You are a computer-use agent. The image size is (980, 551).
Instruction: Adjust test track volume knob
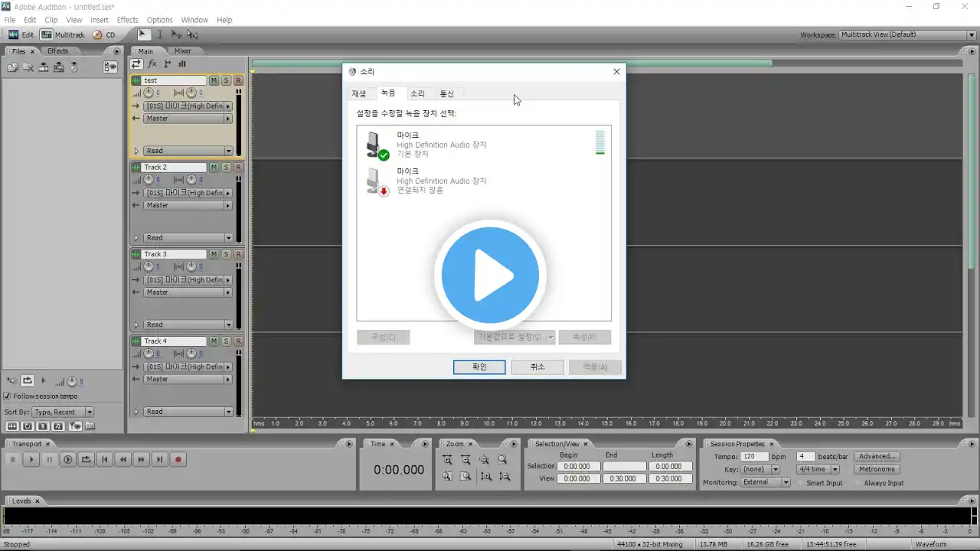tap(149, 93)
